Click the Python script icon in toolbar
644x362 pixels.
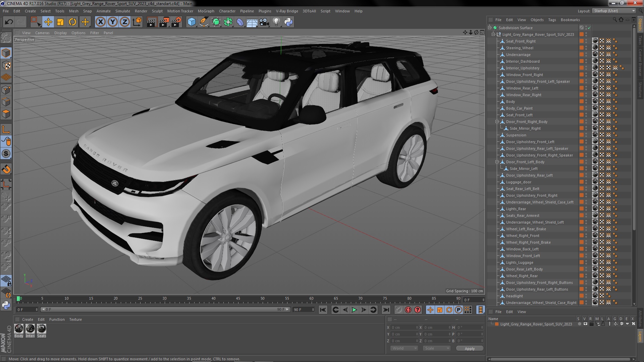pyautogui.click(x=288, y=22)
